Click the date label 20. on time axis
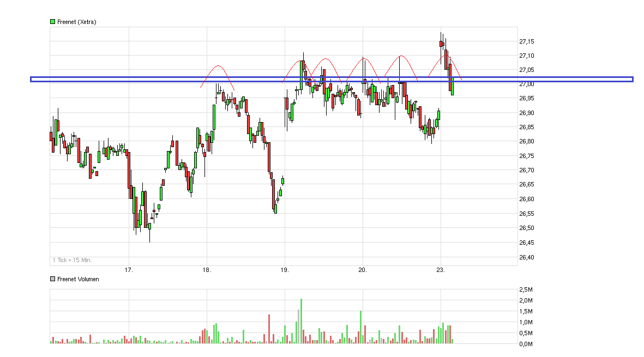The height and width of the screenshot is (357, 644). coord(363,270)
